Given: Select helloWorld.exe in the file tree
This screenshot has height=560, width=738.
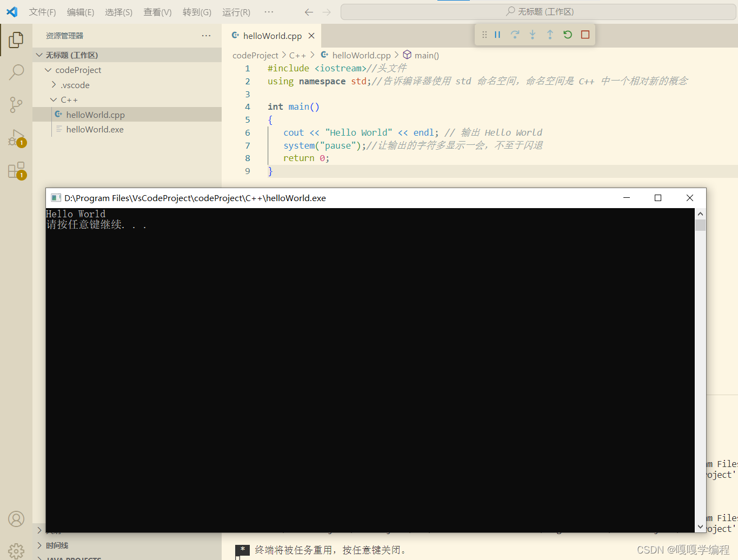Looking at the screenshot, I should click(127, 130).
